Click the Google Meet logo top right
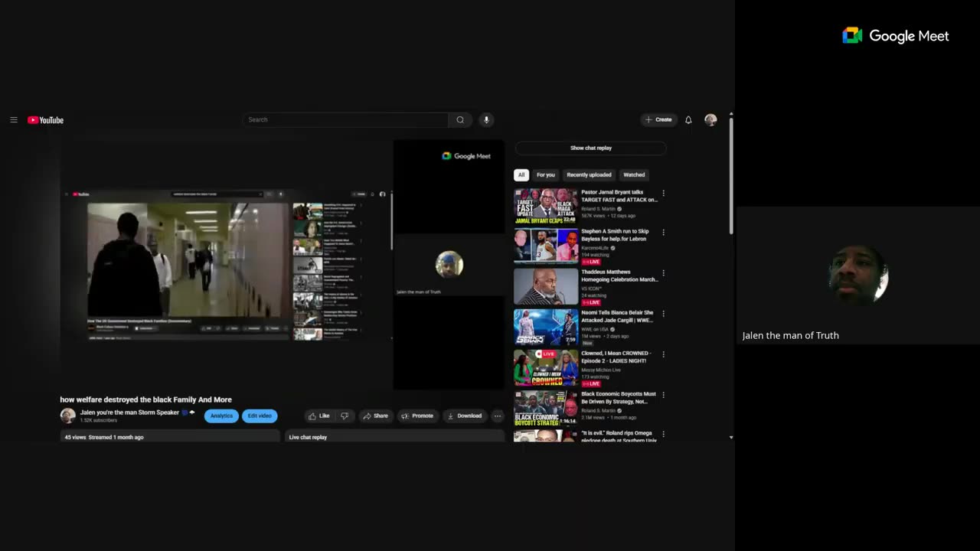This screenshot has height=551, width=980. [x=895, y=36]
